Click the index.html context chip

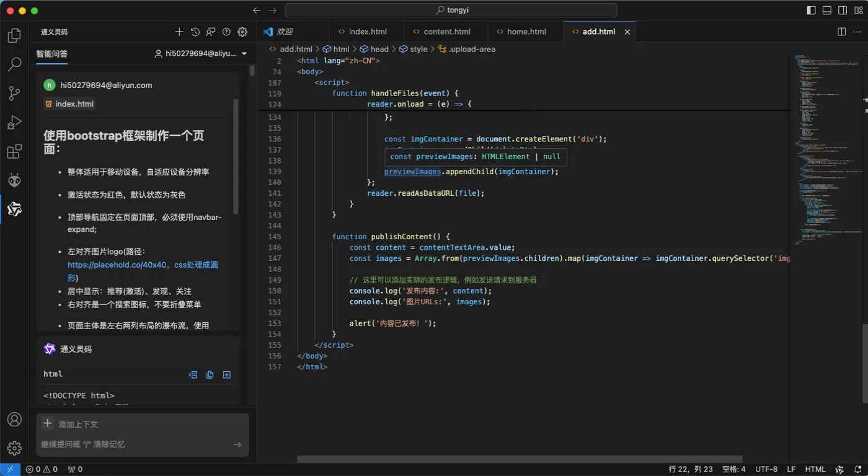pyautogui.click(x=70, y=104)
